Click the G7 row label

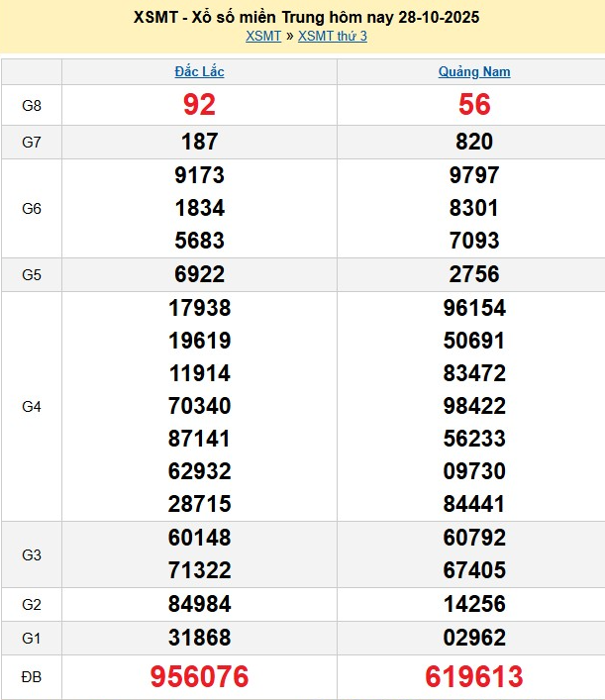[x=32, y=143]
